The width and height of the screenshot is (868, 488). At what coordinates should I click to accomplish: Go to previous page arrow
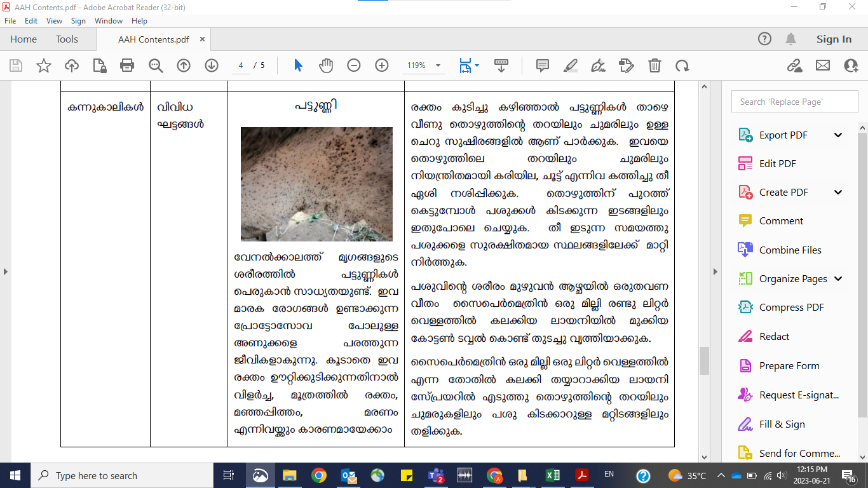point(184,65)
